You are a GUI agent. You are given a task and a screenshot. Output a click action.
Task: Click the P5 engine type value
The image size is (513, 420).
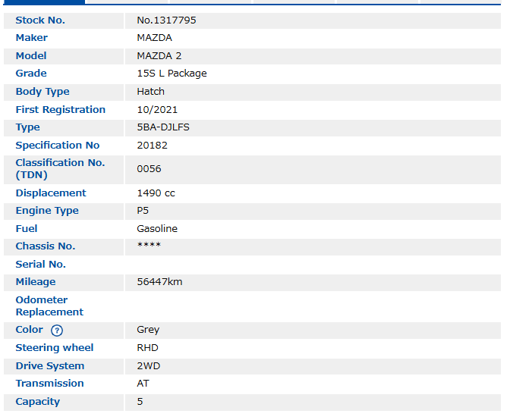[x=143, y=211]
